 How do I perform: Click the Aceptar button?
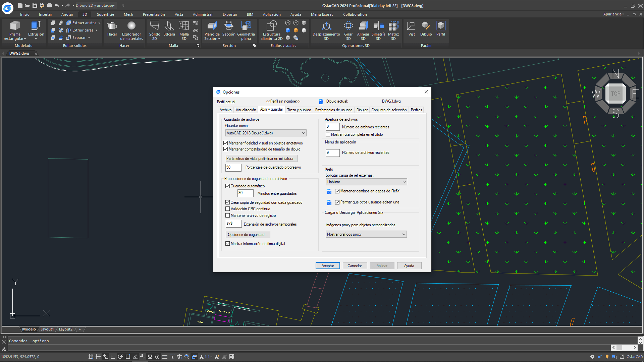point(328,266)
